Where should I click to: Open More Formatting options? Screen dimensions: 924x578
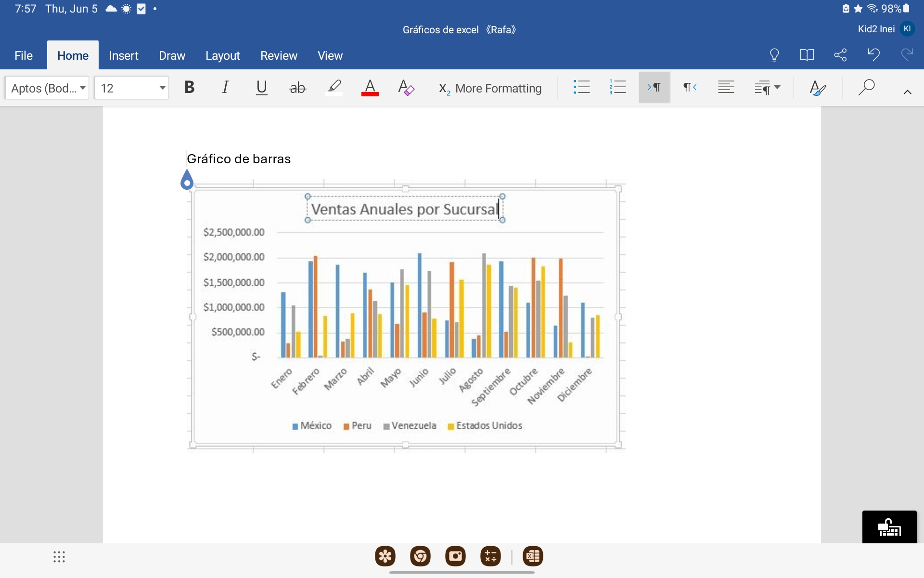point(490,88)
